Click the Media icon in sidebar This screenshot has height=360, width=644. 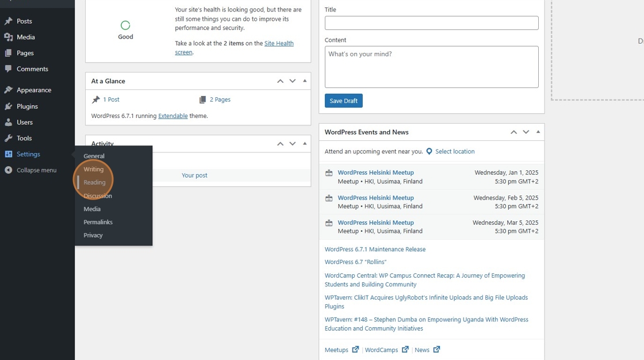pos(8,37)
